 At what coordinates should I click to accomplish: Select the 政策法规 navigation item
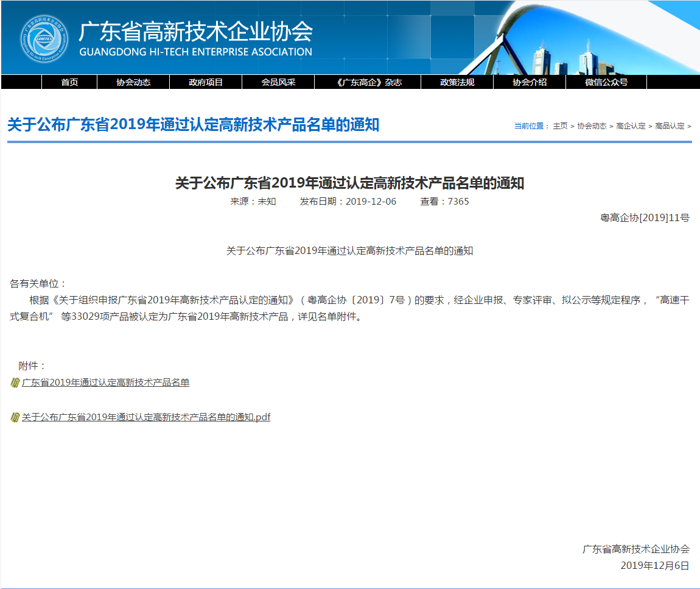click(x=457, y=82)
